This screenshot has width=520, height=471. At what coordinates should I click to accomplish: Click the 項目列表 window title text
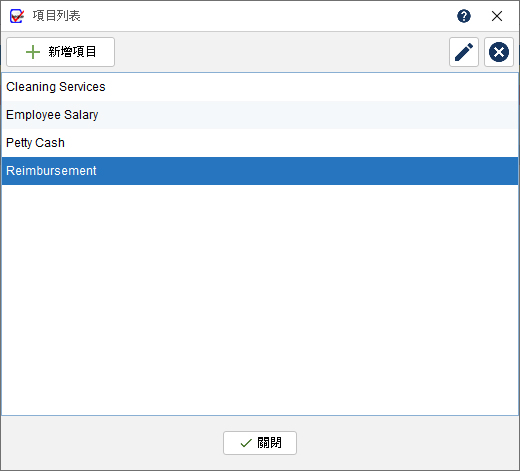56,16
